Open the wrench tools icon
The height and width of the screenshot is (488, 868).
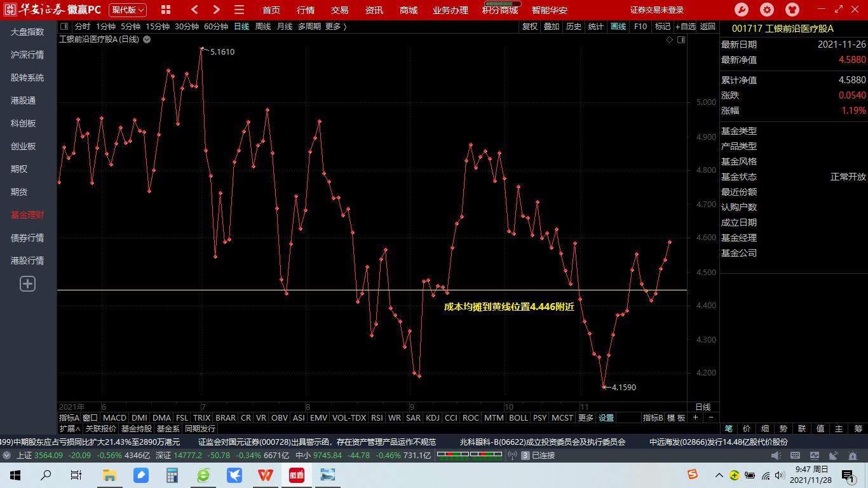[742, 10]
